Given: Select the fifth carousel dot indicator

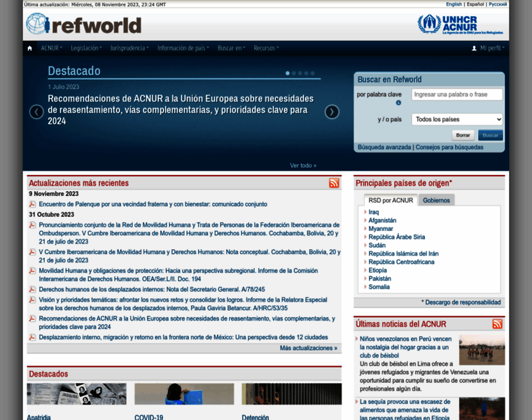Looking at the screenshot, I should [312, 73].
